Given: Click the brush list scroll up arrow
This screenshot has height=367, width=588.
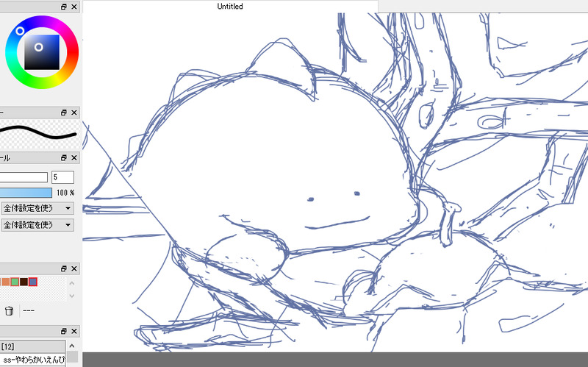Looking at the screenshot, I should [x=72, y=346].
